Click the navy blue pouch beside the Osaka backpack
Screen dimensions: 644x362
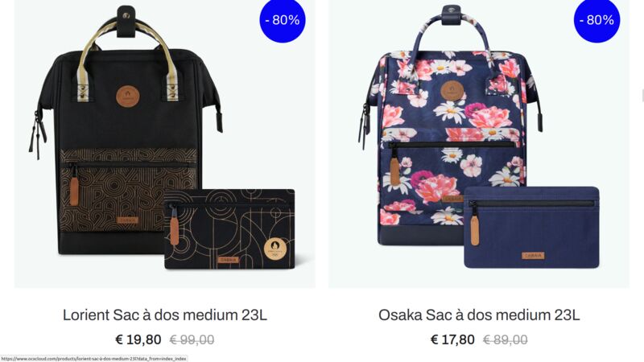(x=531, y=228)
